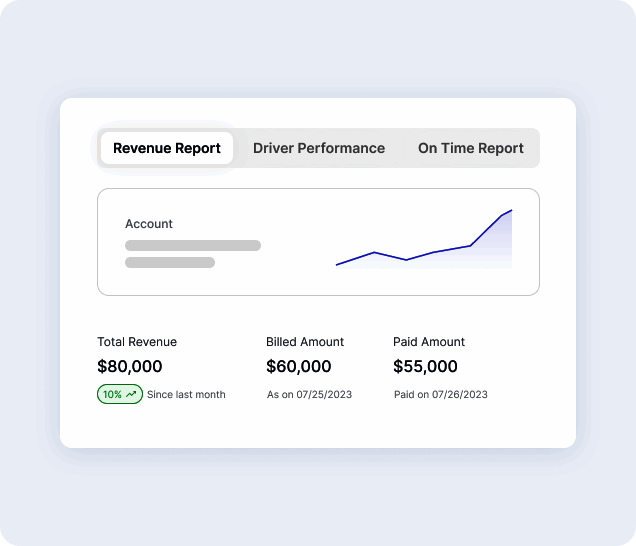Click the upward trend arrow icon
The height and width of the screenshot is (546, 636).
point(131,395)
